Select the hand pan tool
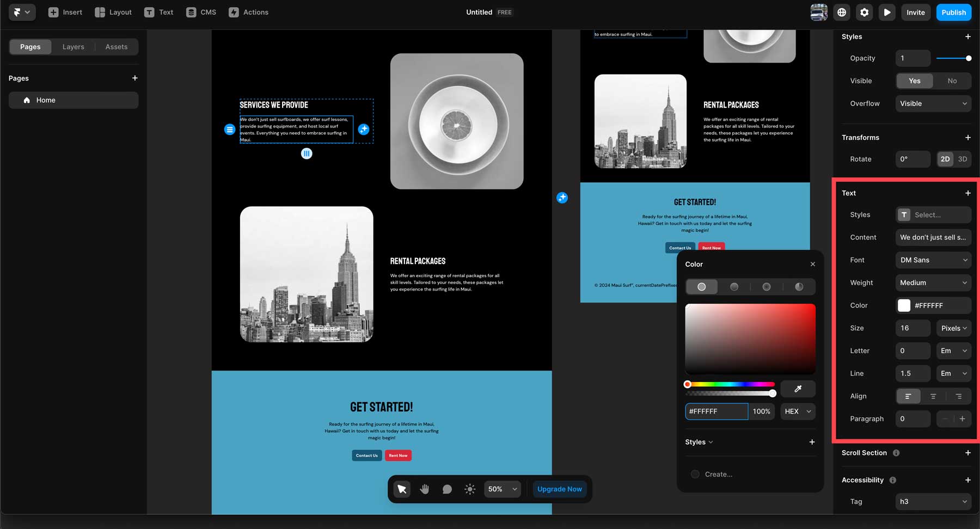Screen dimensions: 980x529 (x=424, y=489)
